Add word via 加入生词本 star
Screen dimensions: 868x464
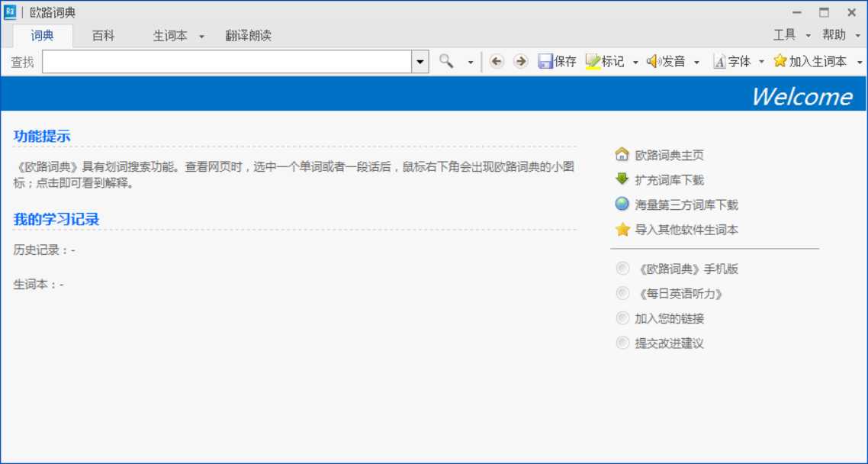click(x=810, y=62)
